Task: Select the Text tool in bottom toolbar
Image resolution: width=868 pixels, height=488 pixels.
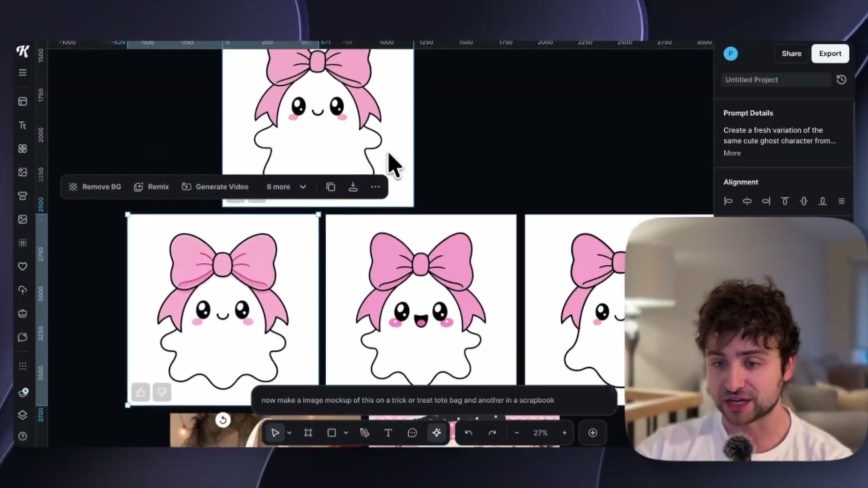Action: tap(388, 433)
